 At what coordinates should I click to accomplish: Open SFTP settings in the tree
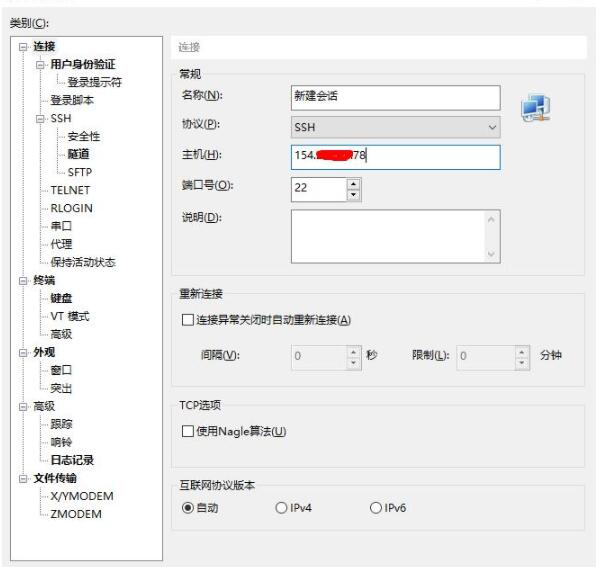click(80, 172)
